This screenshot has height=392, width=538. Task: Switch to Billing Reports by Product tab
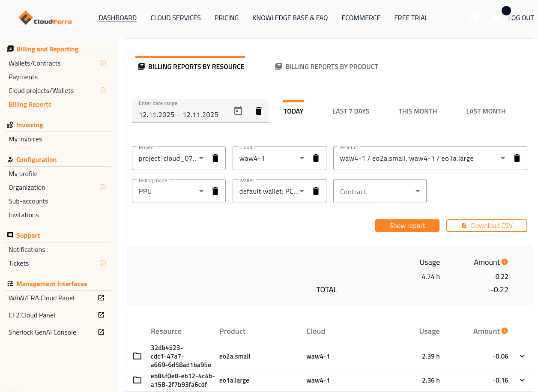pyautogui.click(x=327, y=67)
